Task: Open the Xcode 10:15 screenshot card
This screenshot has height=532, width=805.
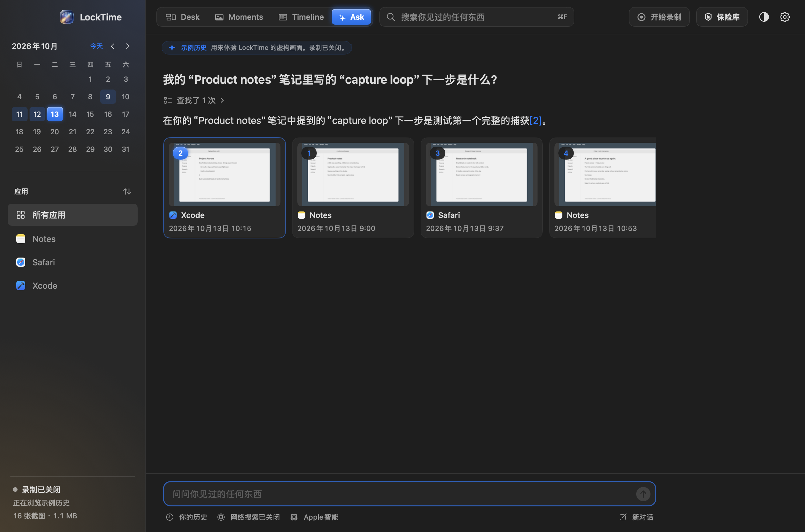Action: click(x=224, y=188)
